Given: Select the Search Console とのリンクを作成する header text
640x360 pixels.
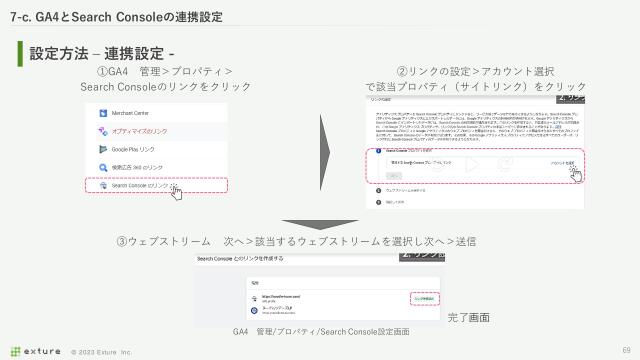Looking at the screenshot, I should [240, 258].
